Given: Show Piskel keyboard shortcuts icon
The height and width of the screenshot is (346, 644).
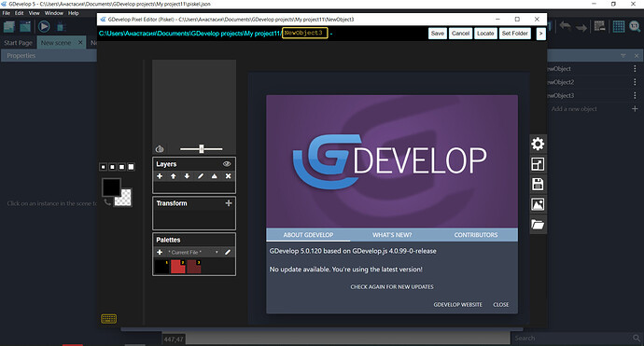Looking at the screenshot, I should click(x=109, y=319).
